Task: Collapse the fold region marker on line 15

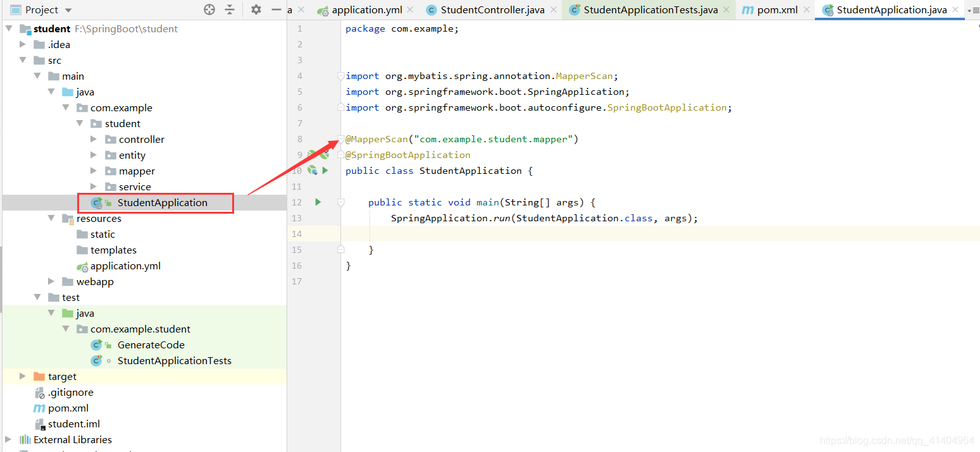Action: pyautogui.click(x=340, y=249)
